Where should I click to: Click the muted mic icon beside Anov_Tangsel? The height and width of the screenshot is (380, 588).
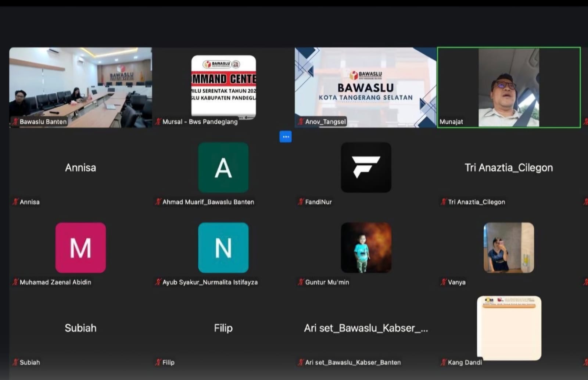301,122
